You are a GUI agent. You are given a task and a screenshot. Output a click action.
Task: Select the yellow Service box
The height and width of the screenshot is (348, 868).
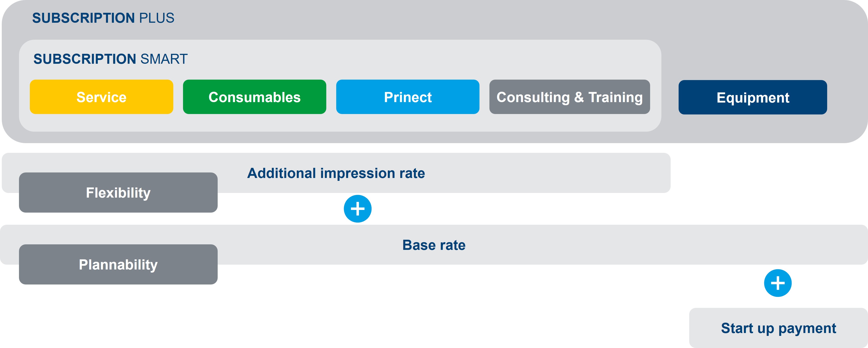pos(101,97)
